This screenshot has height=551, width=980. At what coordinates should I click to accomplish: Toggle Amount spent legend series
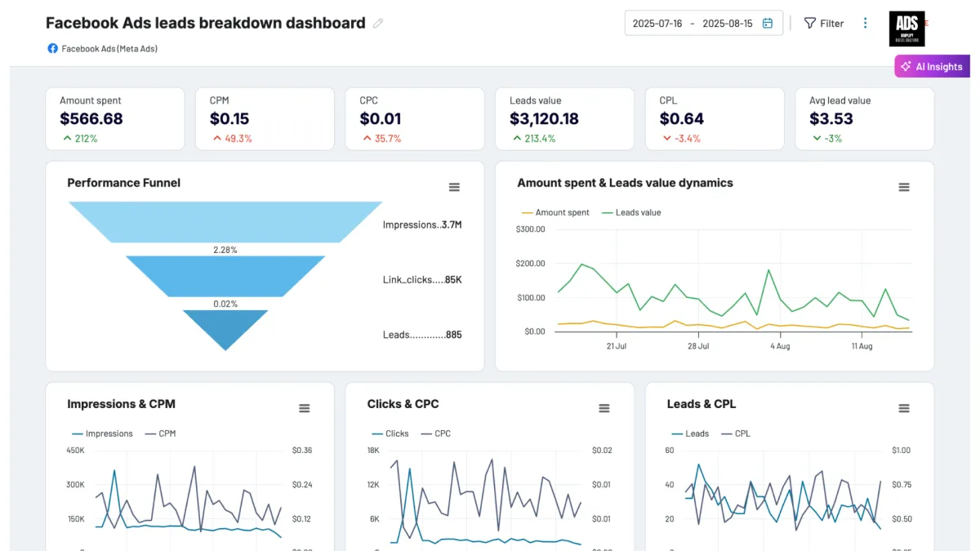pyautogui.click(x=555, y=212)
